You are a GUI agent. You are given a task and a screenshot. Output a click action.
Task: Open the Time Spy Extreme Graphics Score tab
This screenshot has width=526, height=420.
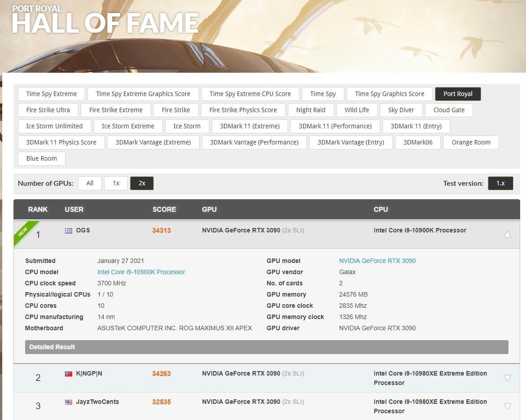point(143,94)
